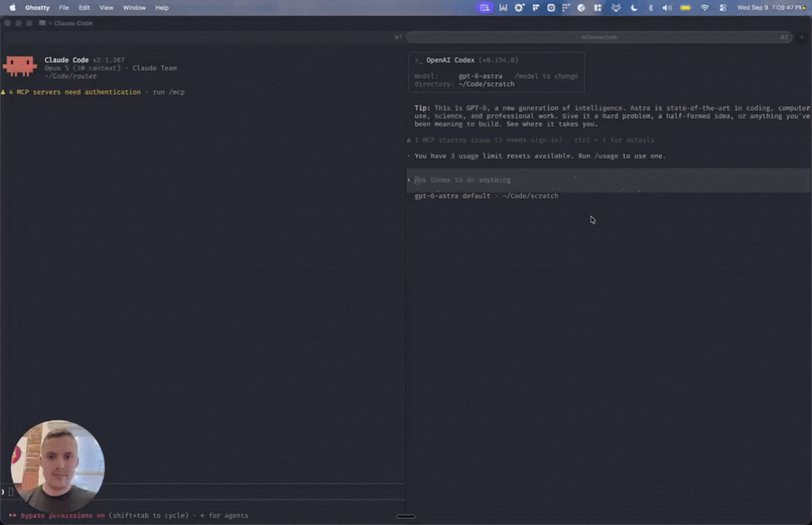Click the F-shaped blocks menu bar icon
The width and height of the screenshot is (812, 525).
[x=535, y=8]
